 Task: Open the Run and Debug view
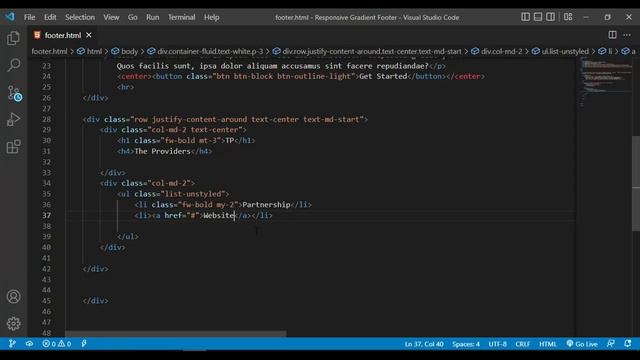coord(13,119)
